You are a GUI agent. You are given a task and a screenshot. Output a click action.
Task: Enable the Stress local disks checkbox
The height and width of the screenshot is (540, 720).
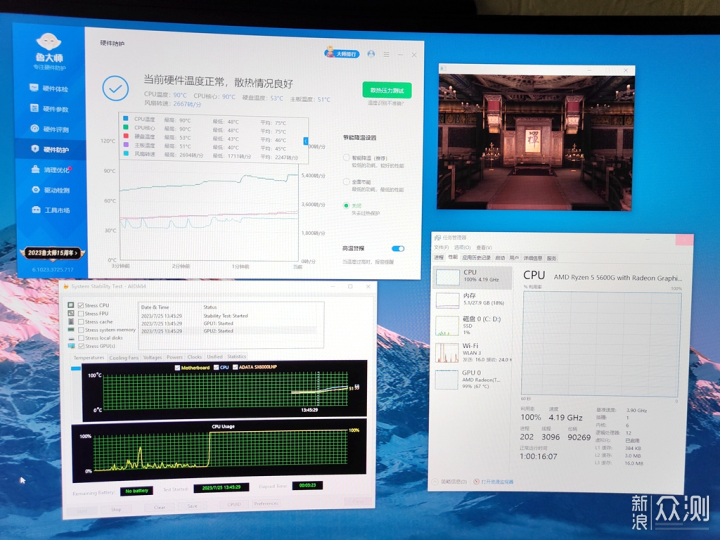(81, 338)
